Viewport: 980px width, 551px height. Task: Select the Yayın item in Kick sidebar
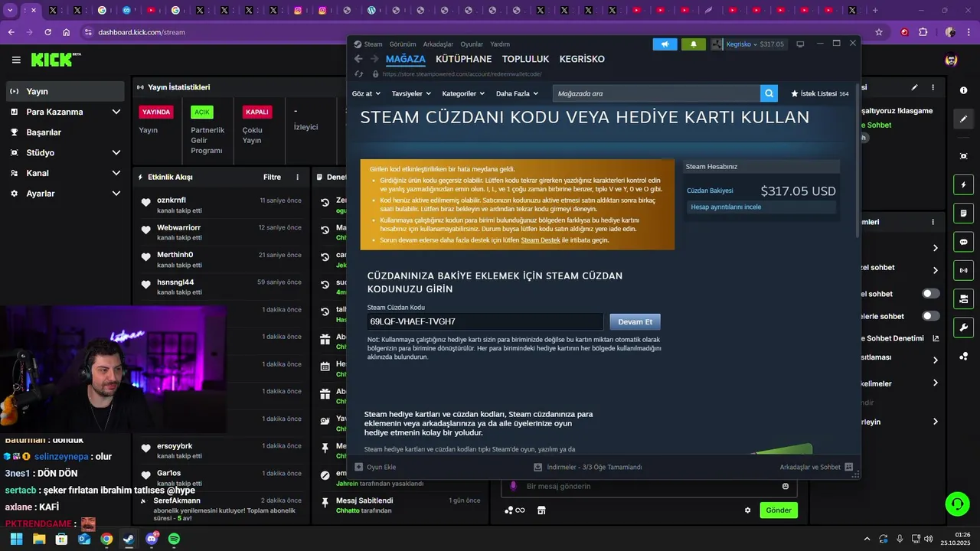point(65,91)
